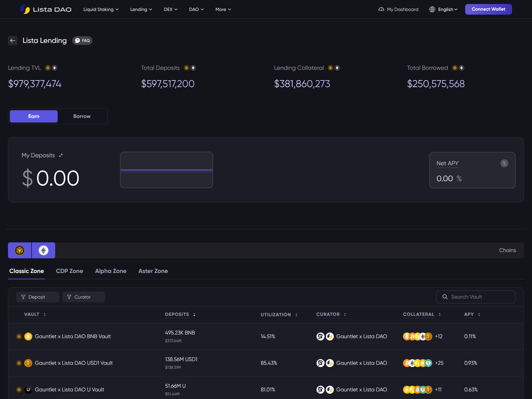Open My Dashboard link

click(x=398, y=9)
